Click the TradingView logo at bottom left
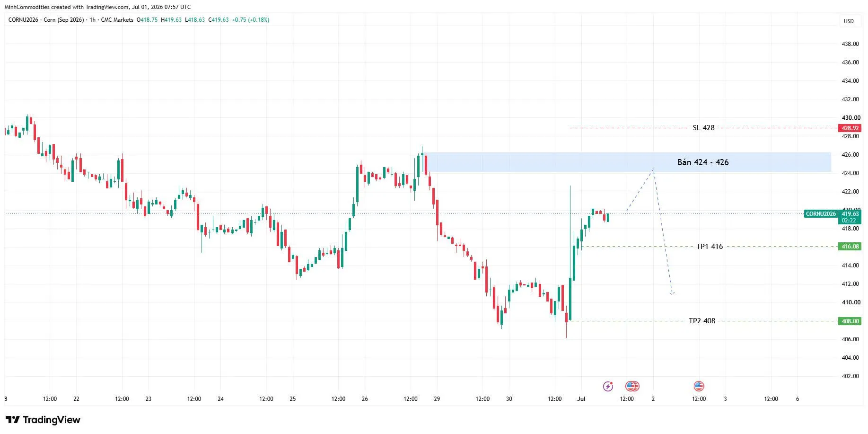 [43, 420]
